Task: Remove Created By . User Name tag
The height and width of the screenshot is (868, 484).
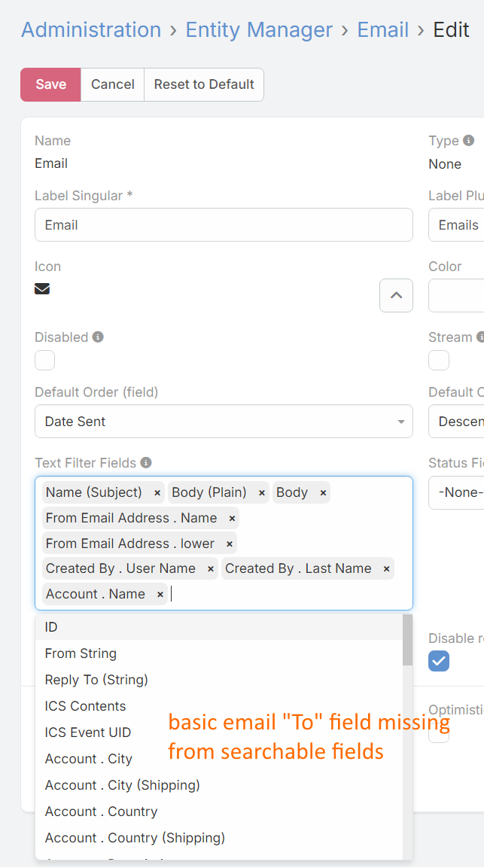Action: [211, 569]
